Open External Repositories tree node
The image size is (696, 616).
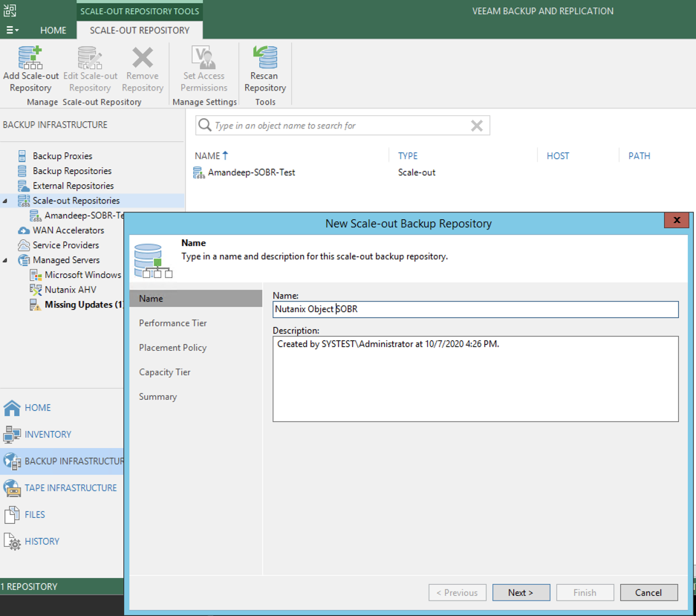point(73,186)
